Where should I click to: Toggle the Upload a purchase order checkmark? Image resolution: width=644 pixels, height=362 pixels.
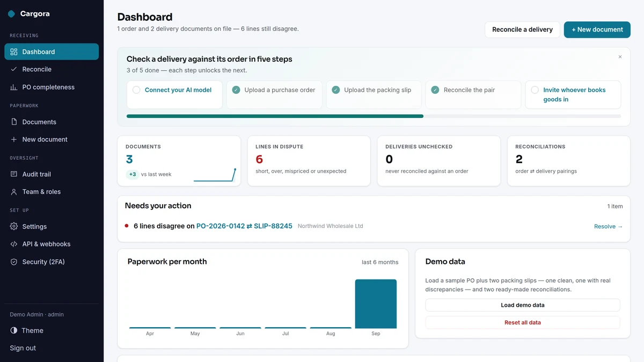point(236,90)
